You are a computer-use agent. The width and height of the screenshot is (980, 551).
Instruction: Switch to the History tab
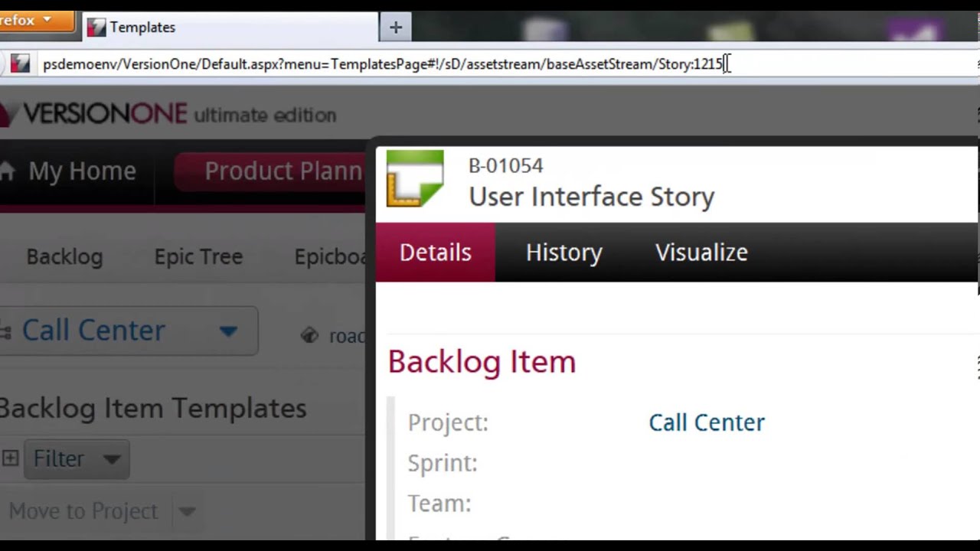(x=563, y=253)
